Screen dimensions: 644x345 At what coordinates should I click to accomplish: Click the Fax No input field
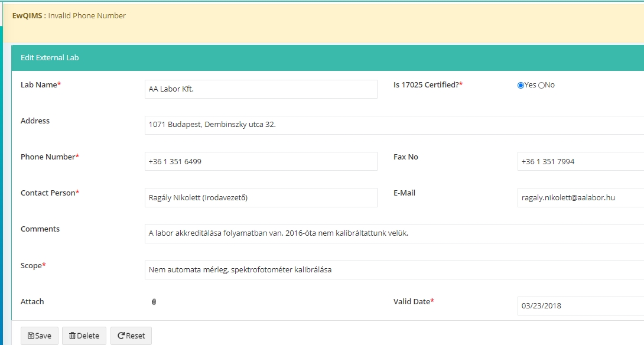[581, 161]
